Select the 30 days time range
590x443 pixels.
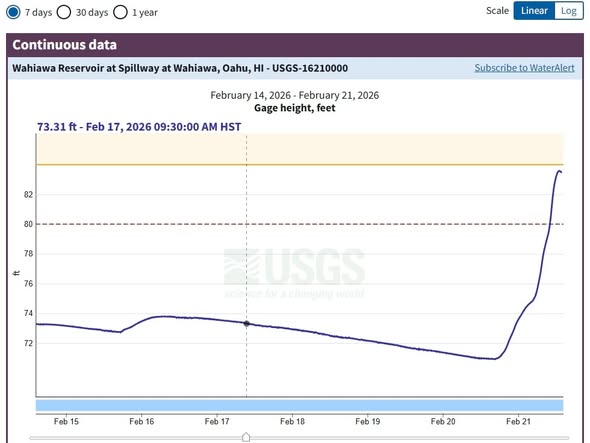[x=64, y=12]
